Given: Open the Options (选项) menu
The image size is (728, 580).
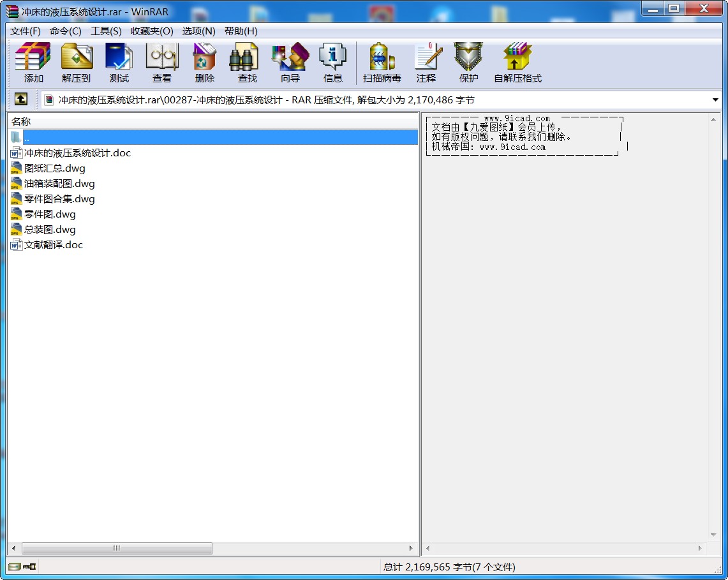Looking at the screenshot, I should pyautogui.click(x=198, y=31).
